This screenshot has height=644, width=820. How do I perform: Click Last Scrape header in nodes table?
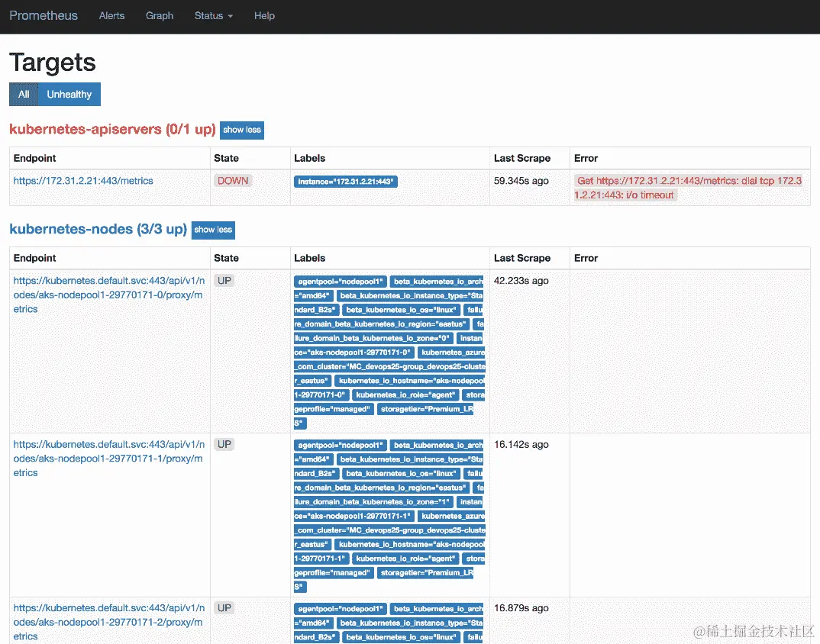pos(522,258)
